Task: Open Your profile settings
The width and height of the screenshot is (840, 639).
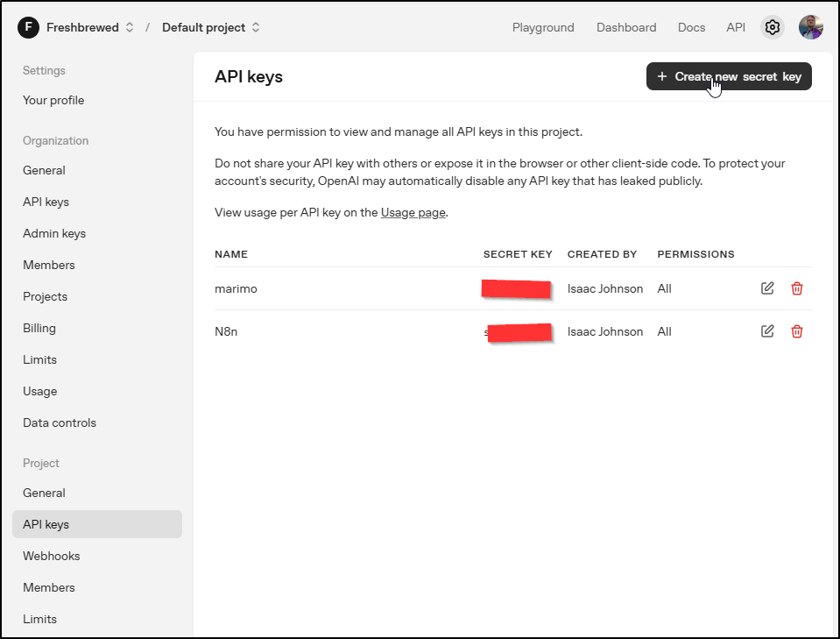Action: 53,100
